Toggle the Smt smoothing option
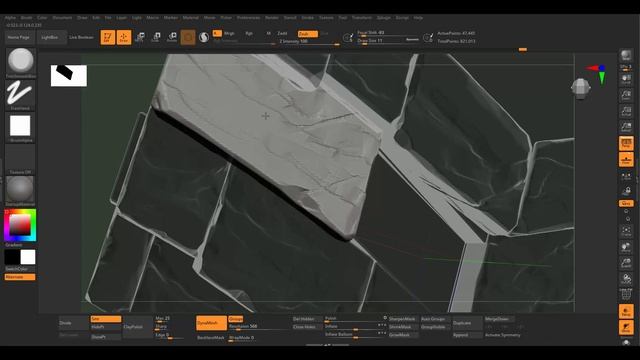Screen dimensions: 640x360 [x=106, y=319]
